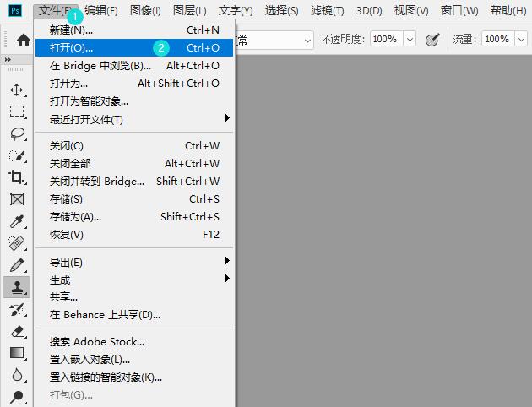Select the Frame tool
The width and height of the screenshot is (532, 407).
[17, 199]
